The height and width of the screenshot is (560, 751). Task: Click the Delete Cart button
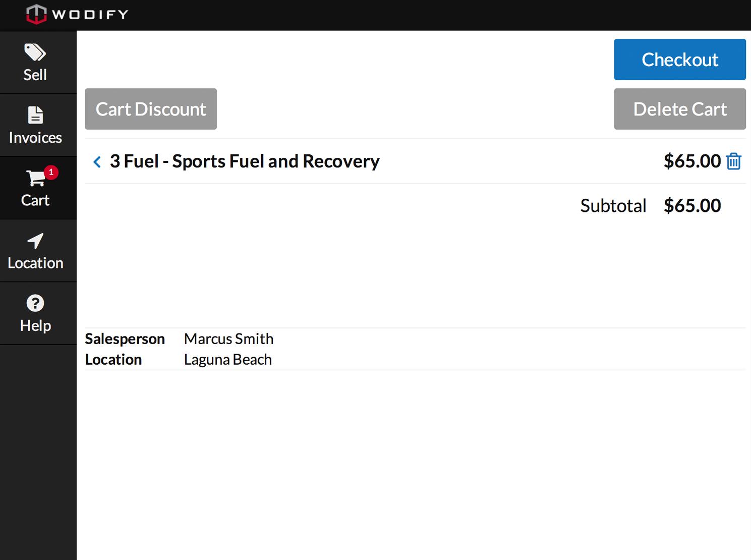click(679, 109)
